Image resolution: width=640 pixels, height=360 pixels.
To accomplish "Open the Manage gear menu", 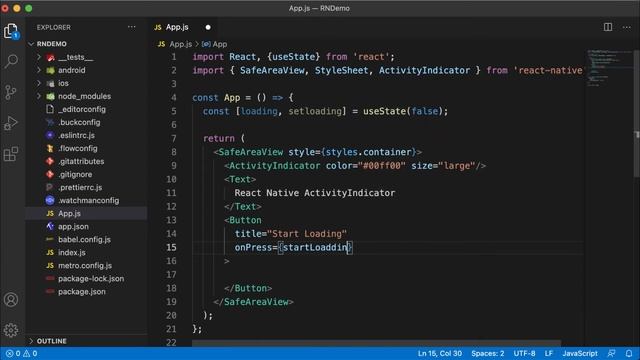I will pyautogui.click(x=11, y=330).
